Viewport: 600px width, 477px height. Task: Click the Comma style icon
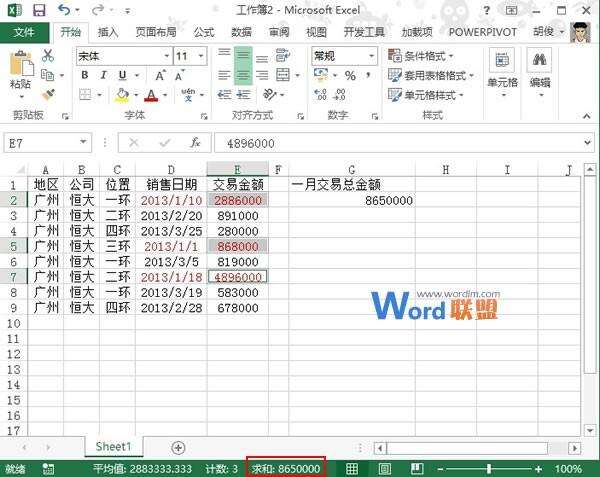368,75
